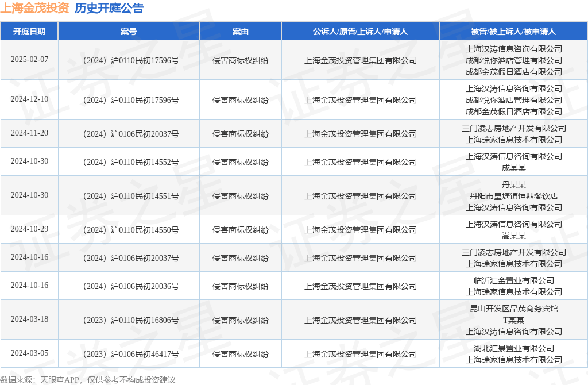This screenshot has width=588, height=385.
Task: Select the 公诉人/原告/上诉人/申请人 column header
Action: [x=361, y=32]
